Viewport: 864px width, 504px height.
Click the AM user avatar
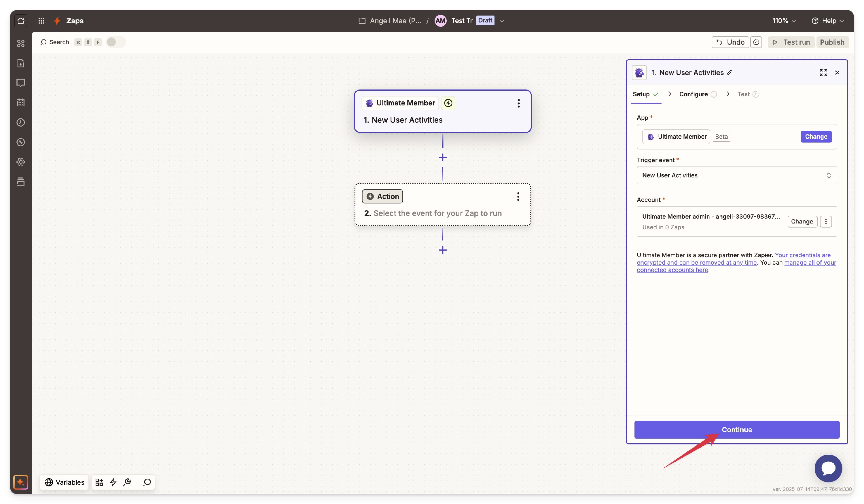(x=440, y=20)
